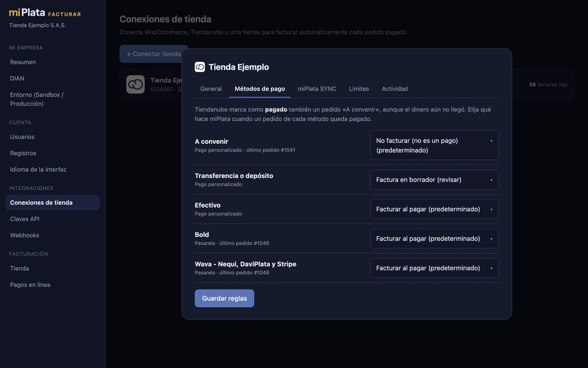Open Webhooks in the sidebar

53,235
